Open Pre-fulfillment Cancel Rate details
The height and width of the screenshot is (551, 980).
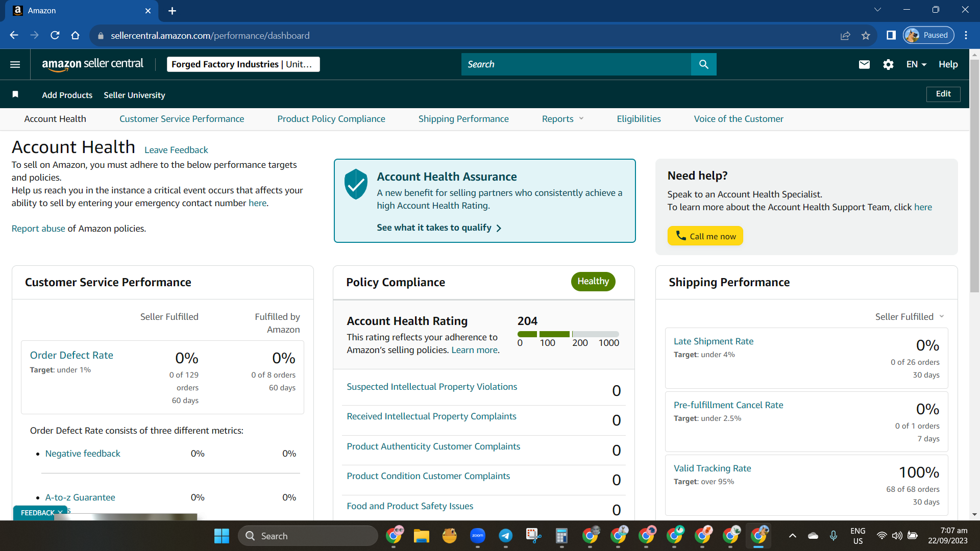coord(728,405)
